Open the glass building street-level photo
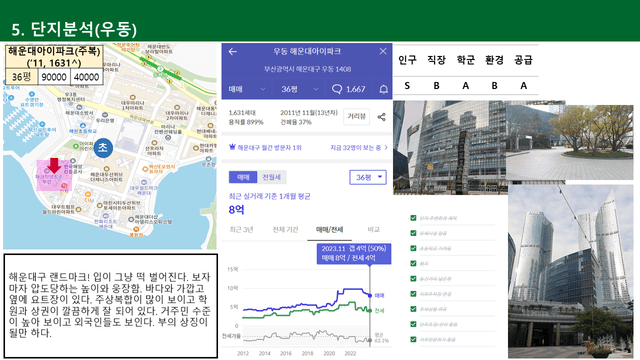This screenshot has width=640, height=360. coord(449,147)
